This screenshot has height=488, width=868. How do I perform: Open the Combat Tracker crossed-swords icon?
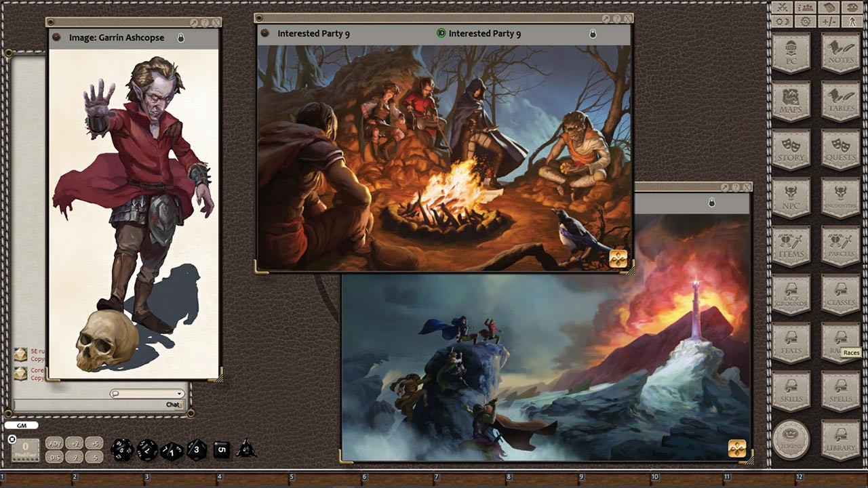coord(783,7)
